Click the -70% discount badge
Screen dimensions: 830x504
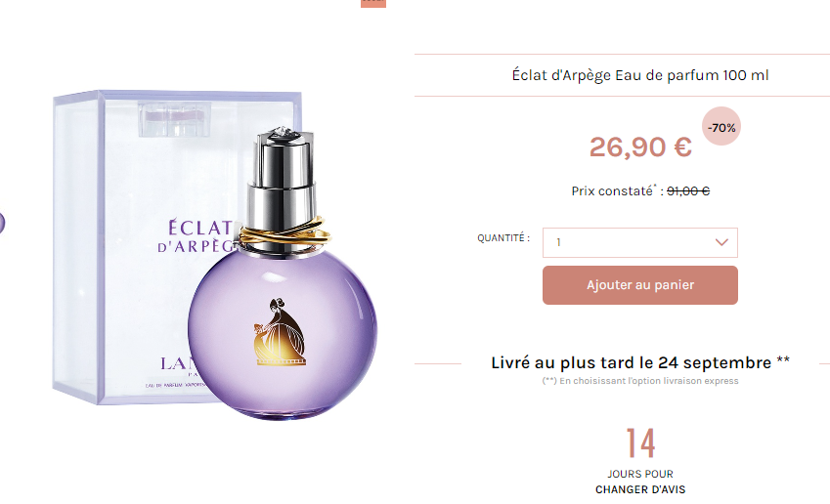[x=721, y=127]
